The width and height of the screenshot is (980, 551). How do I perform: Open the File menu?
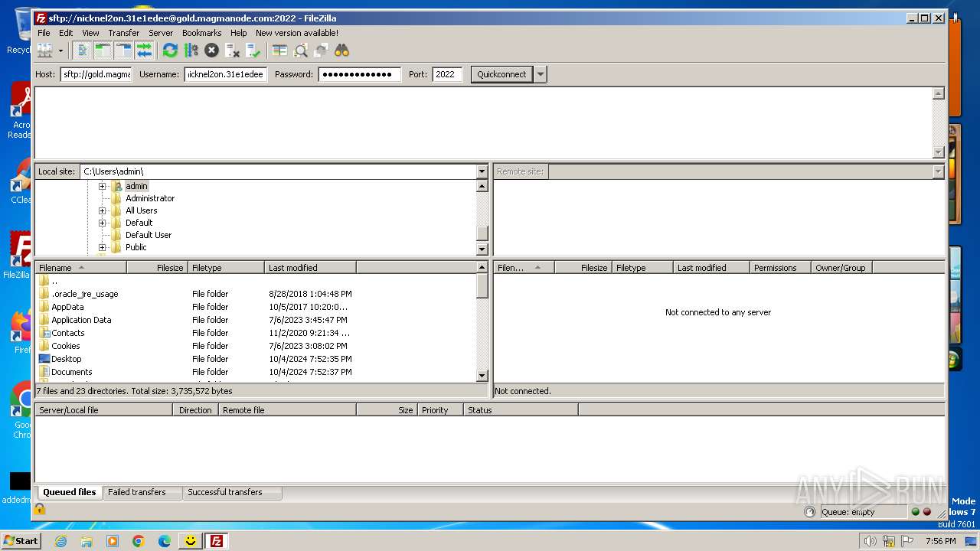(44, 33)
